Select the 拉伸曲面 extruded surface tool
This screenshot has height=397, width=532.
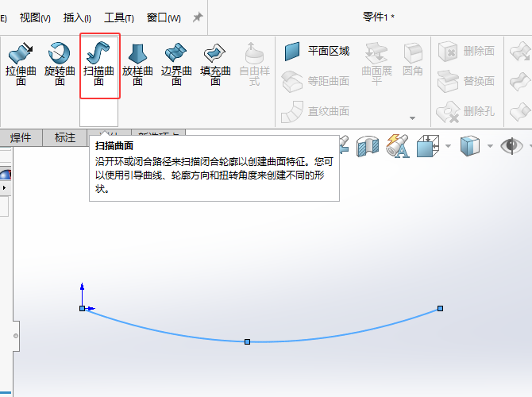tap(21, 64)
